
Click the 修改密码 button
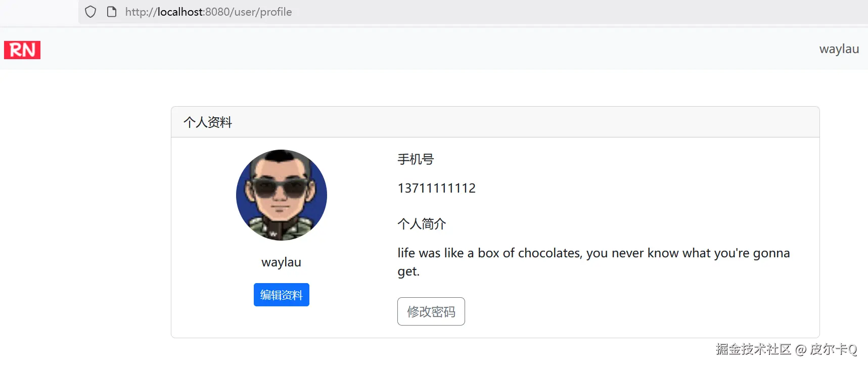pos(431,311)
